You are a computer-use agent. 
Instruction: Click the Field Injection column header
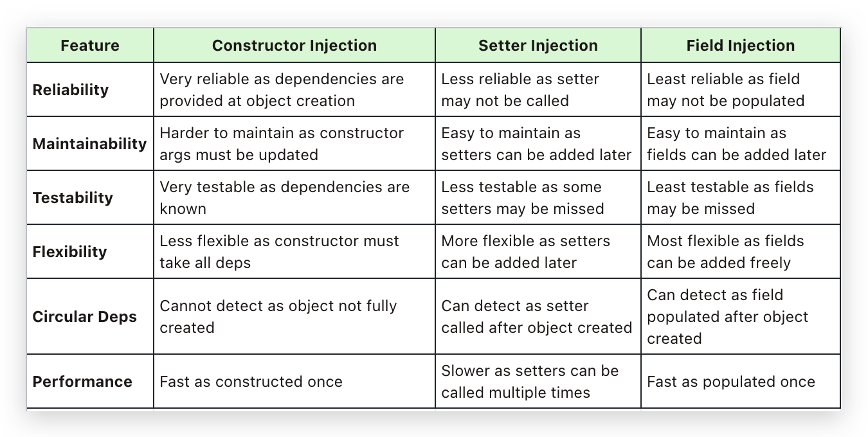point(741,46)
